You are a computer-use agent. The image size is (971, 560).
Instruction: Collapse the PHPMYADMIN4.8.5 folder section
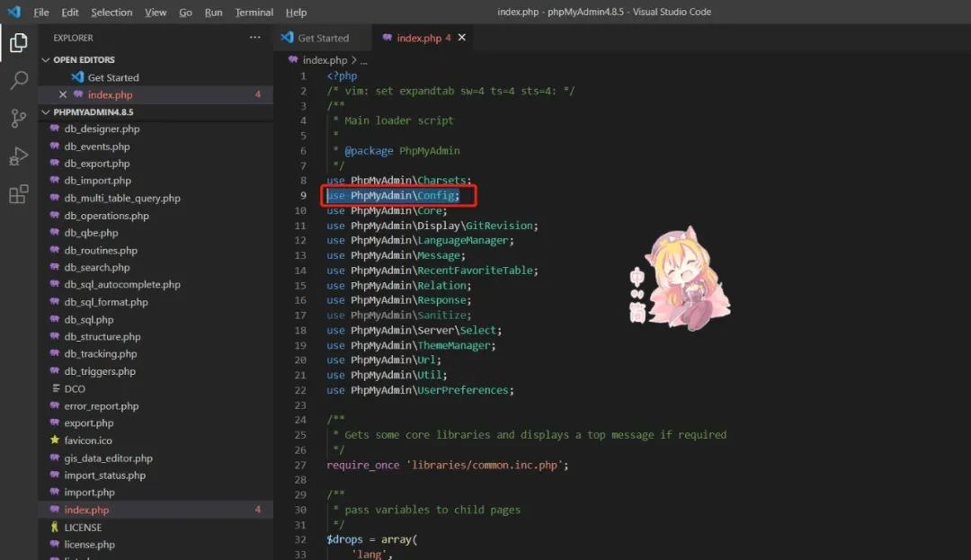point(45,112)
